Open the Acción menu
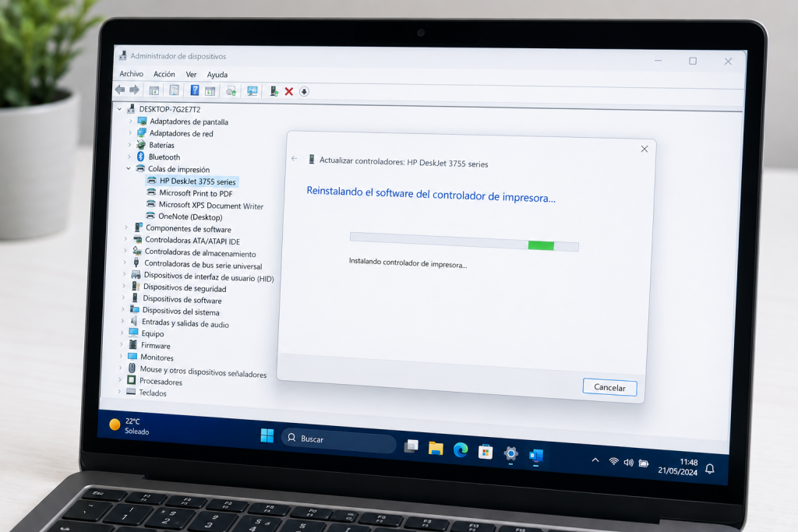798x532 pixels. [x=164, y=74]
